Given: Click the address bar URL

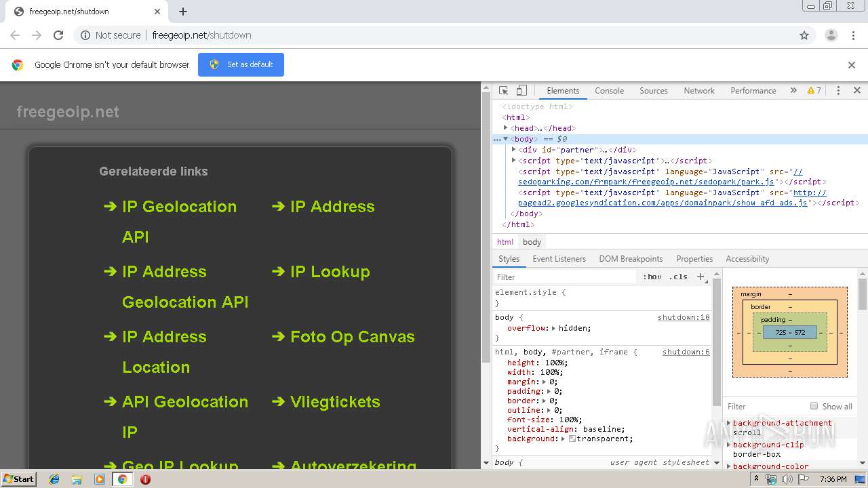Looking at the screenshot, I should 201,35.
